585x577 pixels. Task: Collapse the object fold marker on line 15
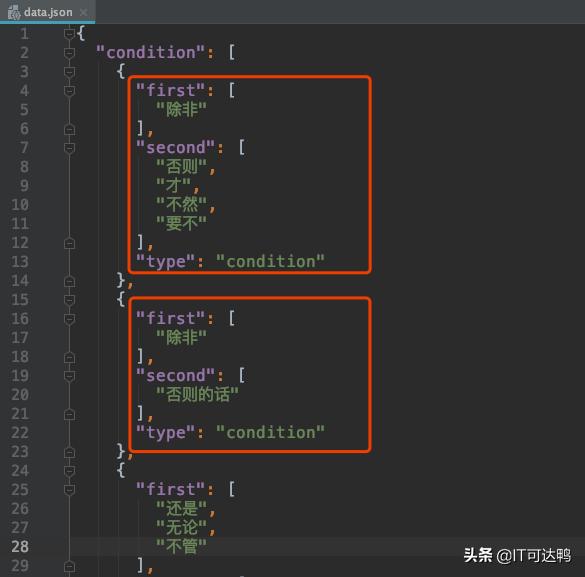[69, 300]
